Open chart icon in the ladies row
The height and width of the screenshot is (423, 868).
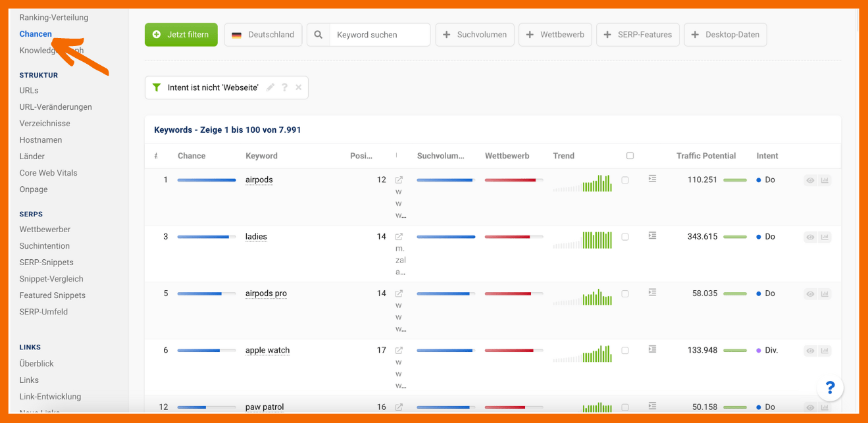(x=825, y=237)
